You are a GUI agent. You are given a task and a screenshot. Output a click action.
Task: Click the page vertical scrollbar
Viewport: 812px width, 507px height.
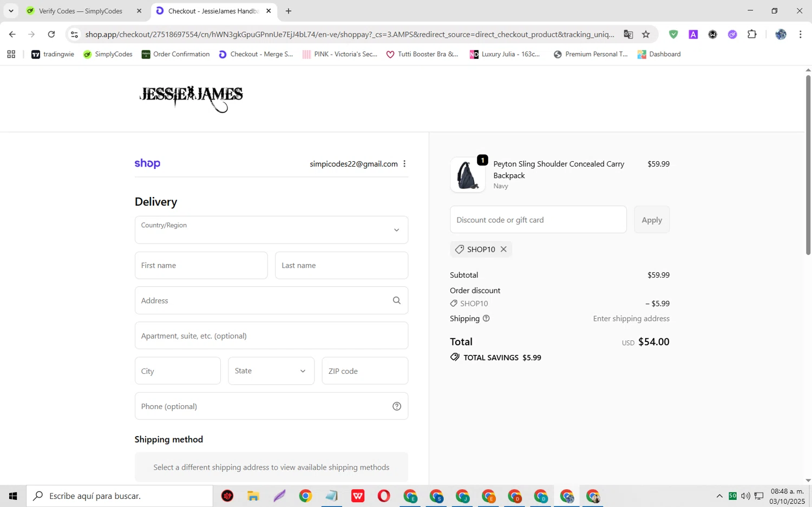[808, 165]
